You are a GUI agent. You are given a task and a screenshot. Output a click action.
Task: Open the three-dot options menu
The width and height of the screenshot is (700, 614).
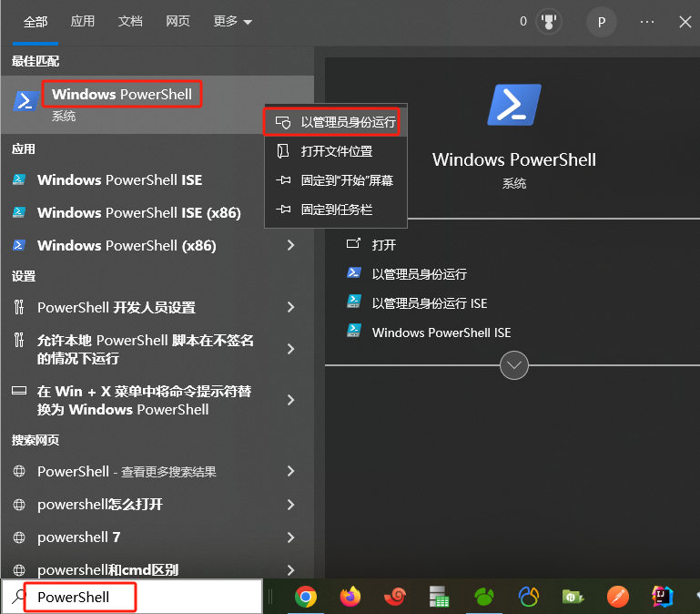[647, 22]
